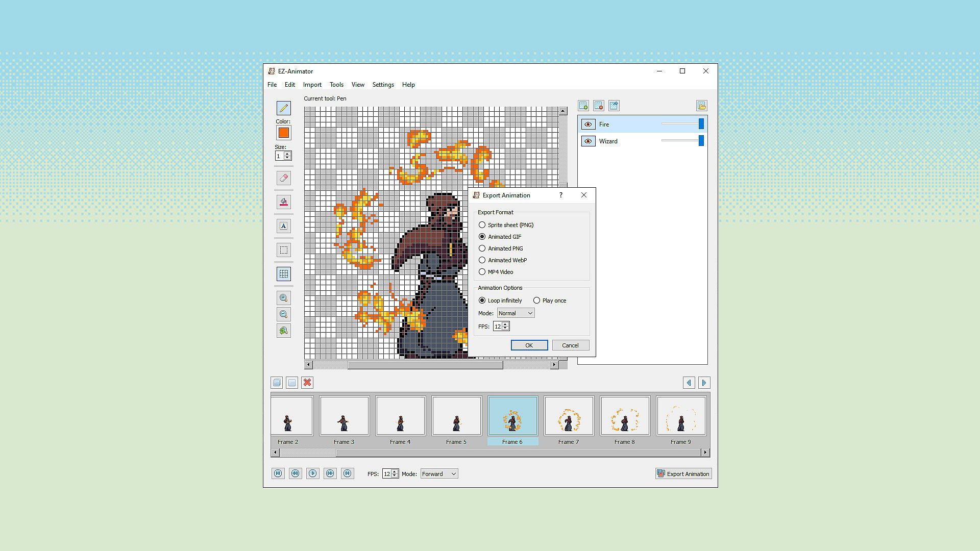Screen dimensions: 980x551
Task: Delete frame with red X icon
Action: point(307,383)
